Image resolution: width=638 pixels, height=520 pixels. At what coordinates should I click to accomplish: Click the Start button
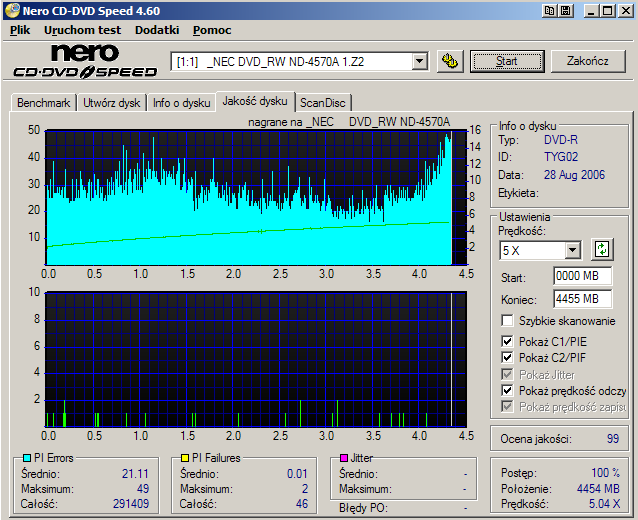pyautogui.click(x=507, y=61)
